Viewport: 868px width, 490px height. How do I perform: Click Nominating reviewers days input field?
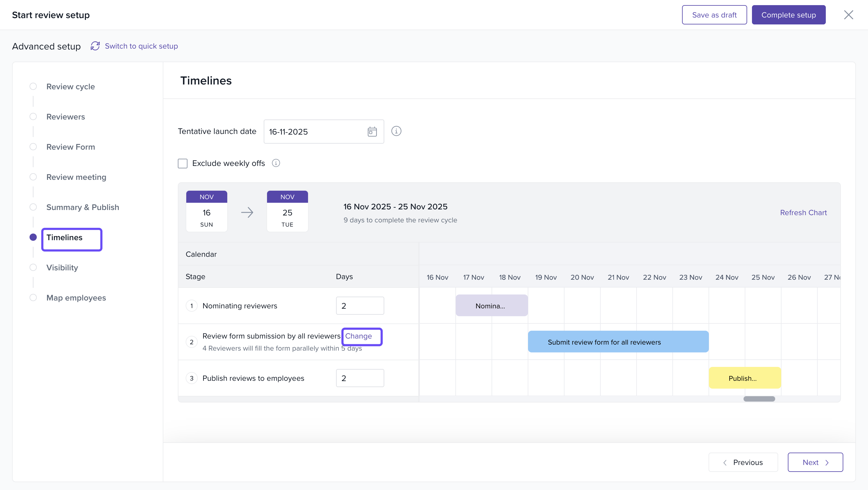click(360, 306)
